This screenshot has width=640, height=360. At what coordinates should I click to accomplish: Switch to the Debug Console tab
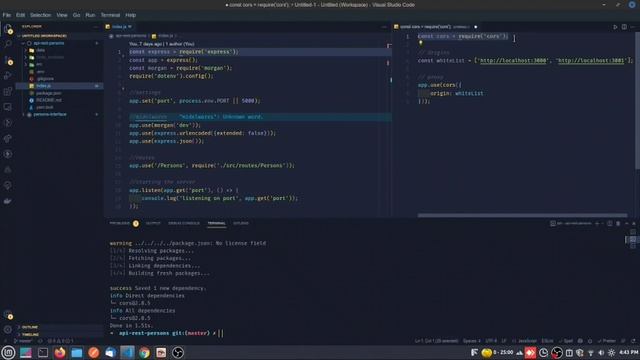(x=184, y=223)
